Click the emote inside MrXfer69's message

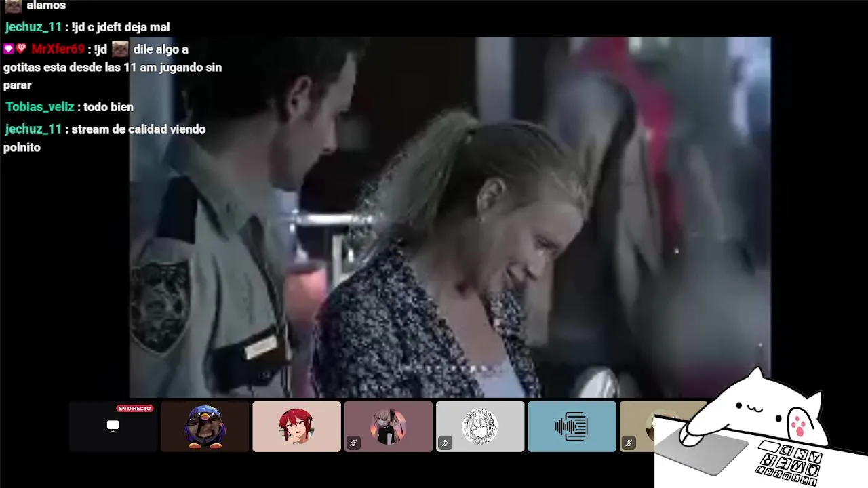coord(120,49)
